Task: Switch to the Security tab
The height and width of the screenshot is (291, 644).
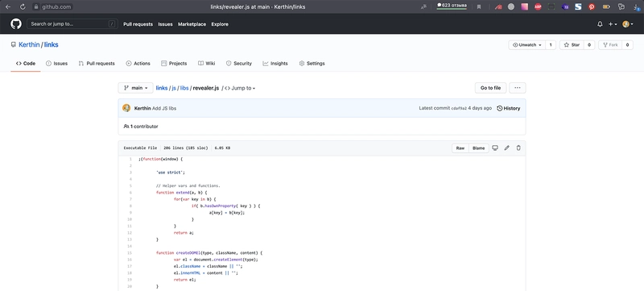Action: [x=239, y=64]
